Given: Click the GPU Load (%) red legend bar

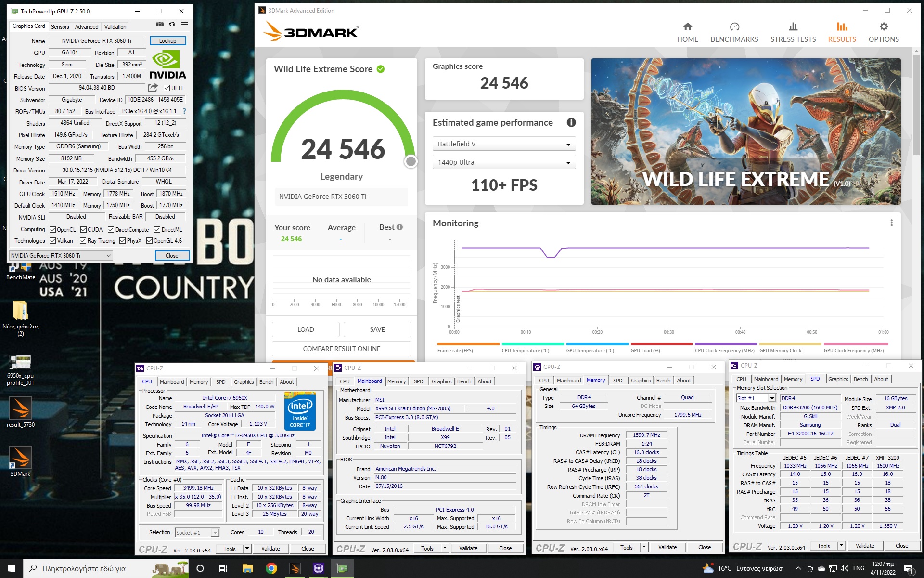Looking at the screenshot, I should point(662,344).
